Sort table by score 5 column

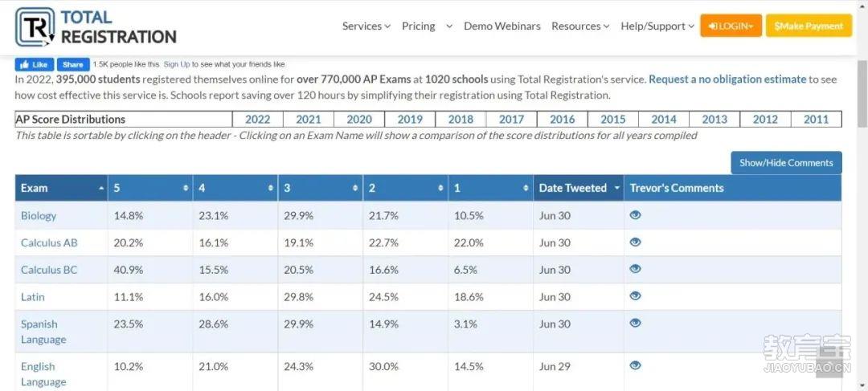(150, 188)
